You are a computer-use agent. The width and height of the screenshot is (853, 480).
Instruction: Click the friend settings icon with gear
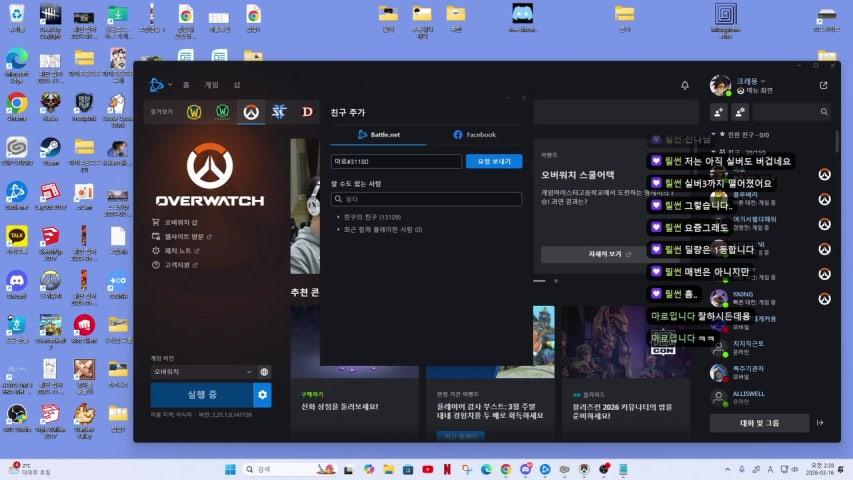740,112
